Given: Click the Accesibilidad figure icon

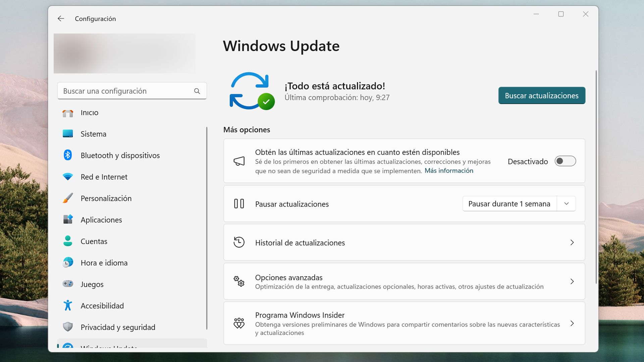Looking at the screenshot, I should tap(68, 305).
